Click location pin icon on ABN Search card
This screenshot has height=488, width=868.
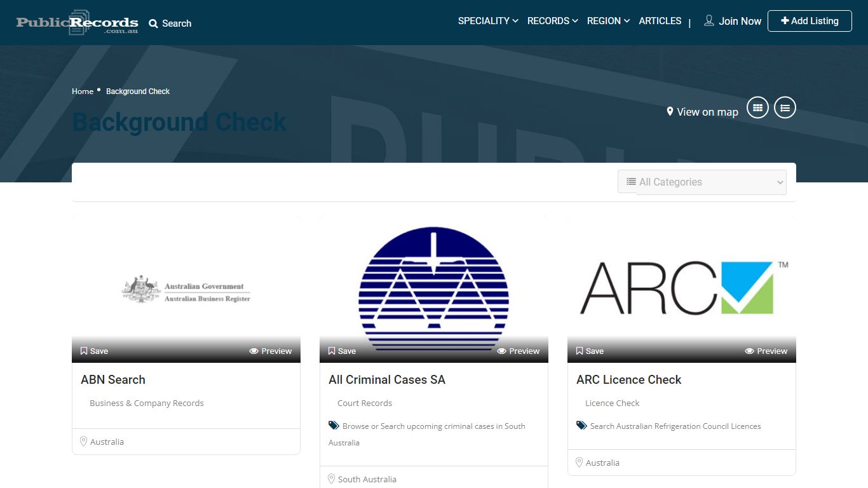pos(83,442)
